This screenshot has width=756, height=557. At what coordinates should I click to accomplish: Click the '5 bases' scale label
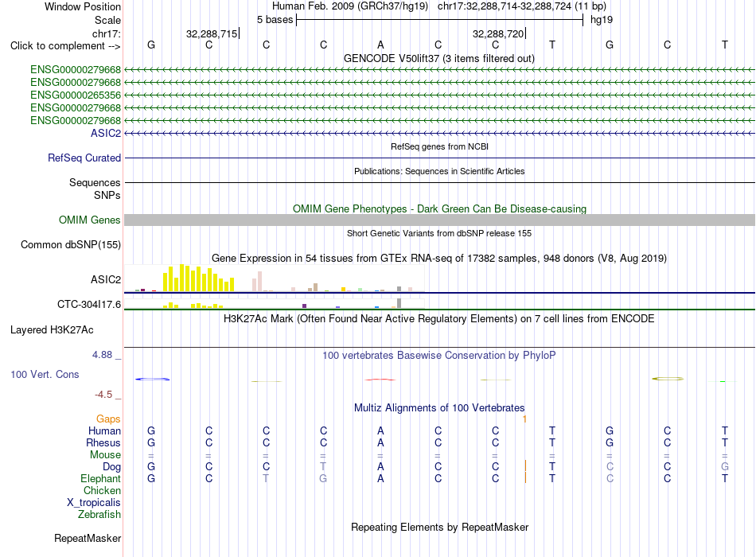(275, 20)
